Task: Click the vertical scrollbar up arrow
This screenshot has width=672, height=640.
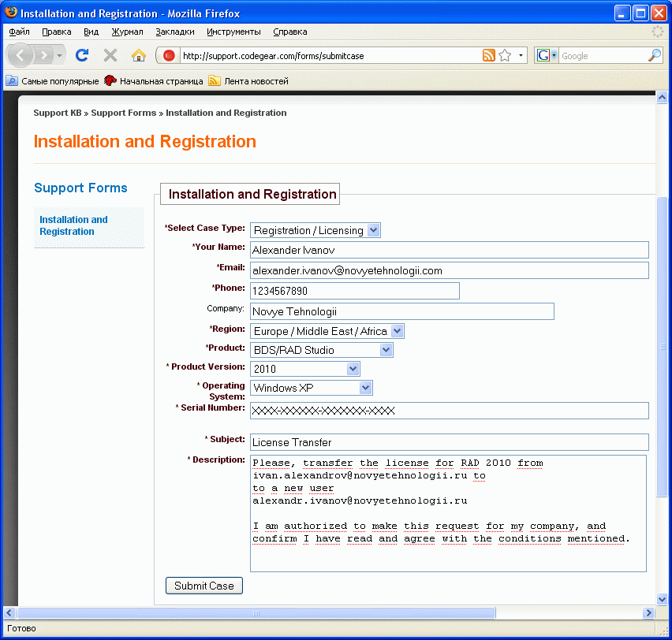Action: click(x=662, y=97)
